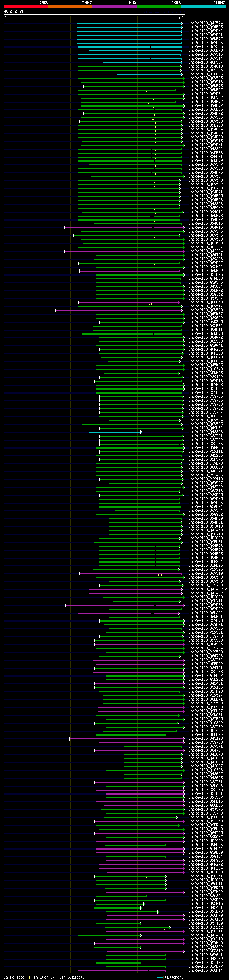Click the Large gaps legend text
The height and width of the screenshot is (980, 229).
click(44, 977)
